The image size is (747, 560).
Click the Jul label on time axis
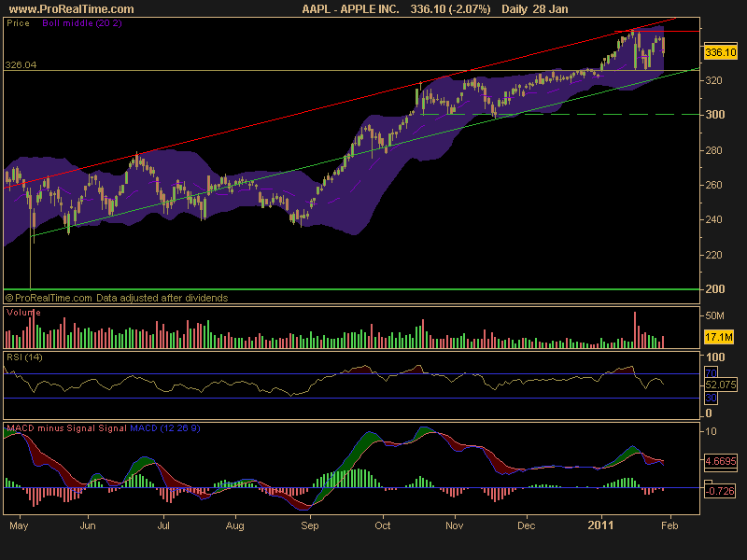[x=163, y=525]
